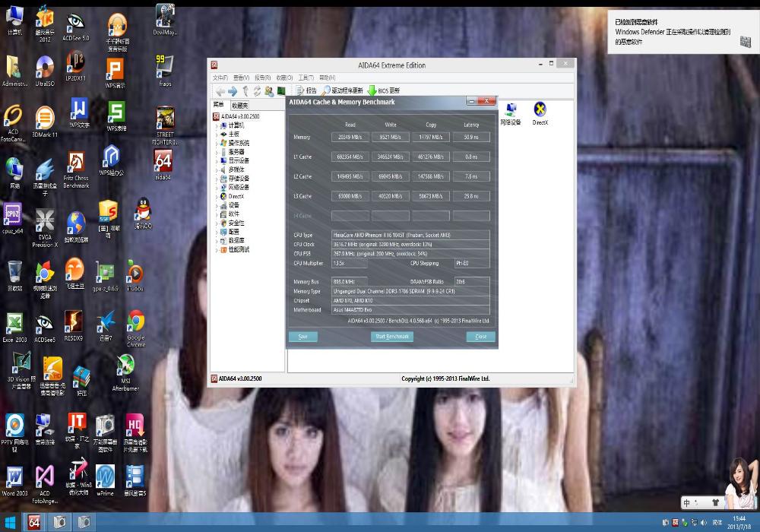The image size is (760, 532).
Task: Click the Close button in the benchmark dialog
Action: 481,336
